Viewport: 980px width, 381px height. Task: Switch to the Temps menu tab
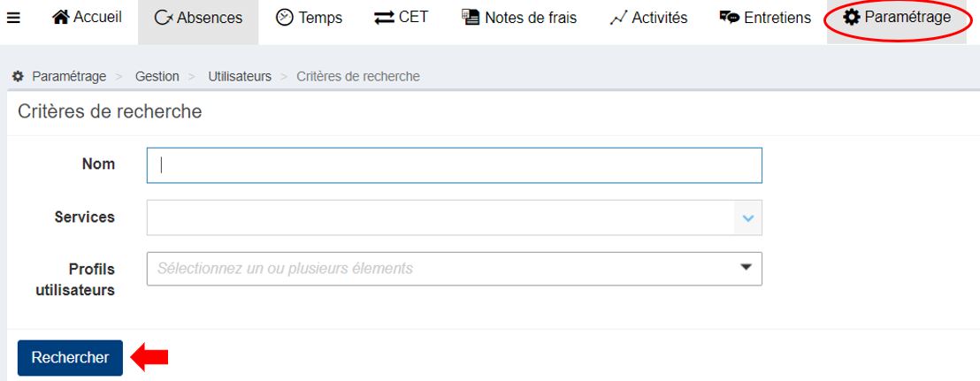310,18
